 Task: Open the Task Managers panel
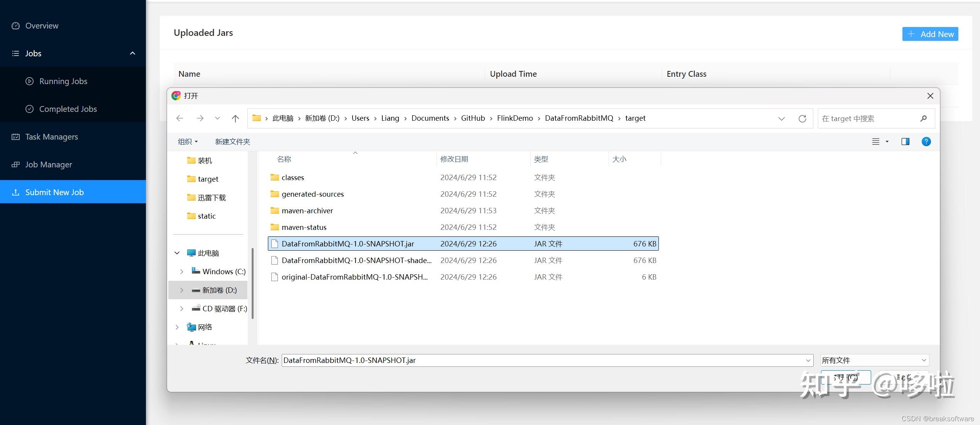click(x=51, y=137)
